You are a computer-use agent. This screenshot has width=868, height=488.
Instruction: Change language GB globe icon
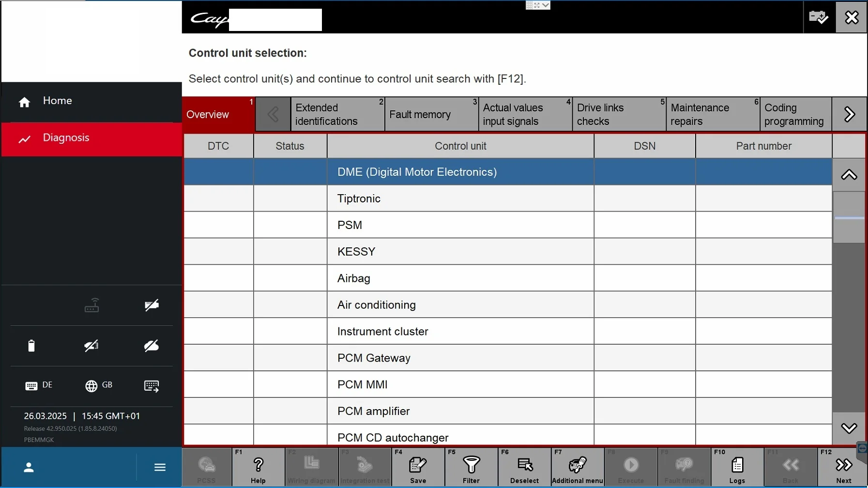click(99, 385)
